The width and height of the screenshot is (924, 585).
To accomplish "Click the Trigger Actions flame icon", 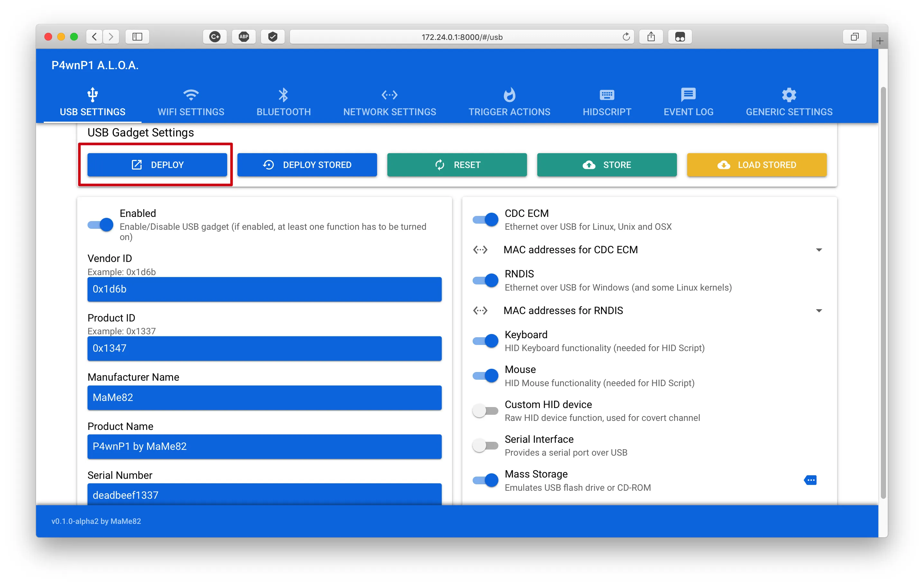I will [x=509, y=94].
